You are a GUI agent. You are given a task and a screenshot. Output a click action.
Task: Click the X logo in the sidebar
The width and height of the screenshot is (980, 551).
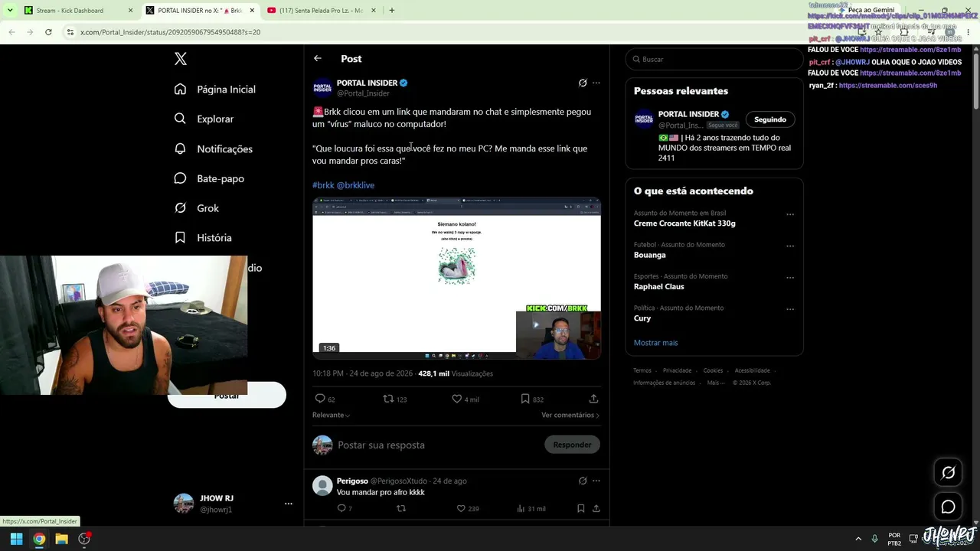pyautogui.click(x=181, y=59)
